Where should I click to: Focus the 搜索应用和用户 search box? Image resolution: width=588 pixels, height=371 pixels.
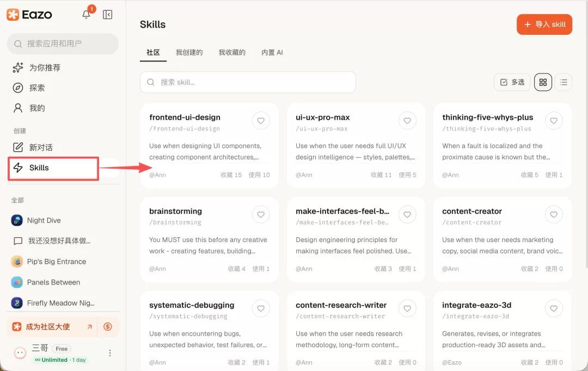point(63,44)
